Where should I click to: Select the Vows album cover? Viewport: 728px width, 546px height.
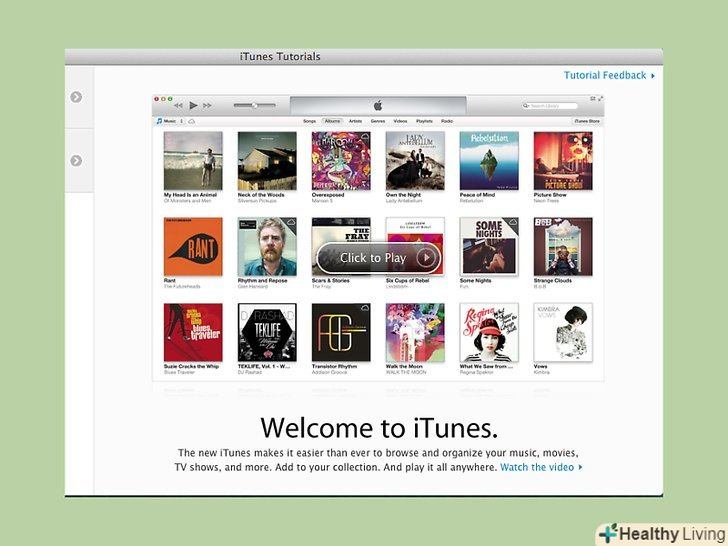tap(563, 332)
